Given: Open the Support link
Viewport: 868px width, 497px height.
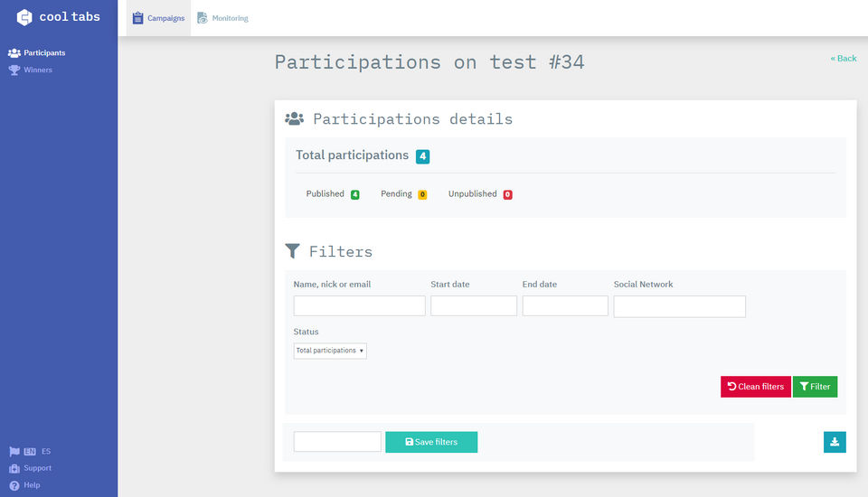Looking at the screenshot, I should 38,468.
